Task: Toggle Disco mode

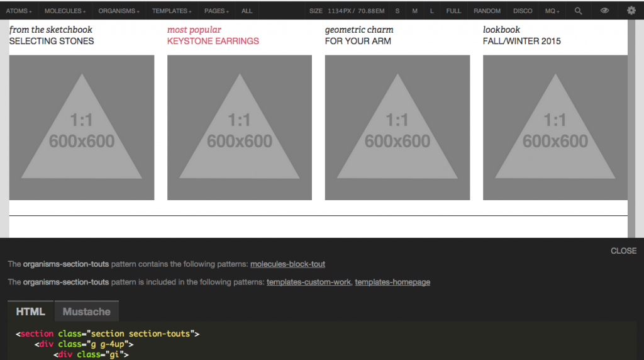Action: 523,11
